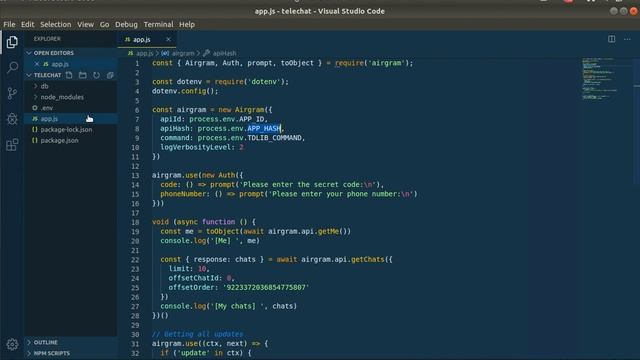
Task: Click 'dotenv.config();' on line 4
Action: (x=185, y=91)
